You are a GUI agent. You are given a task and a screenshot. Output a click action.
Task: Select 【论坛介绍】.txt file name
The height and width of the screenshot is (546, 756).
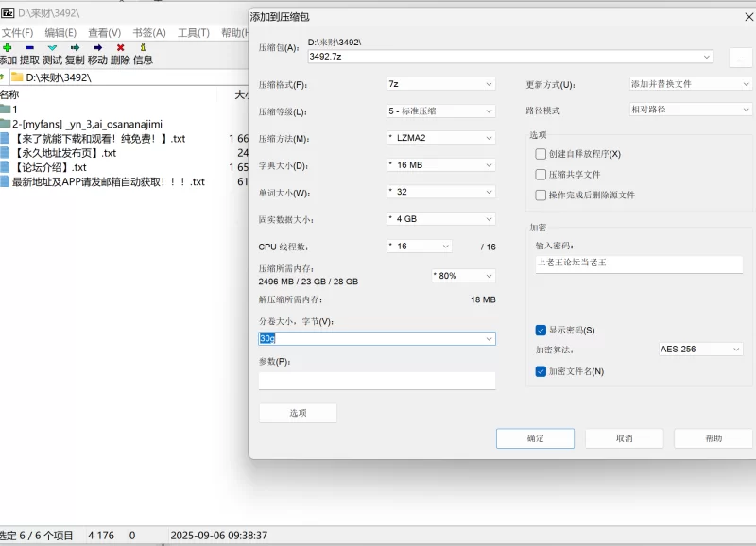click(x=50, y=167)
